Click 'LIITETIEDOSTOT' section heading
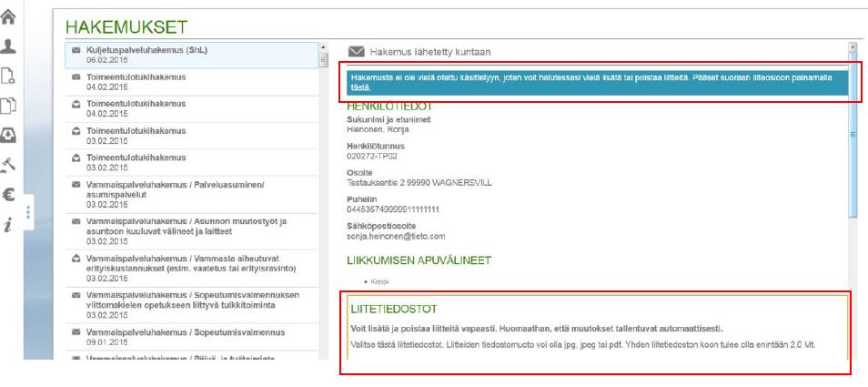 click(x=394, y=309)
